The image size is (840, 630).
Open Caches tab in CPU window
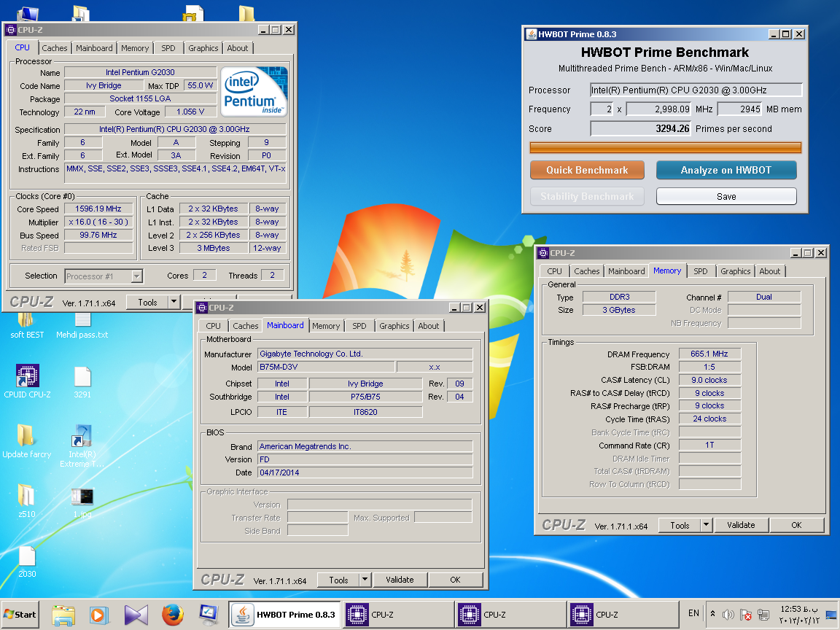click(55, 48)
